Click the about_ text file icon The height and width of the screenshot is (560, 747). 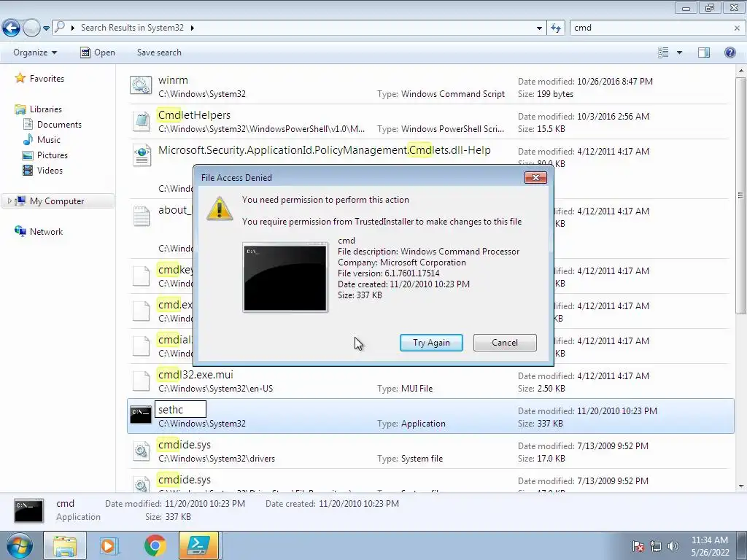tap(142, 216)
